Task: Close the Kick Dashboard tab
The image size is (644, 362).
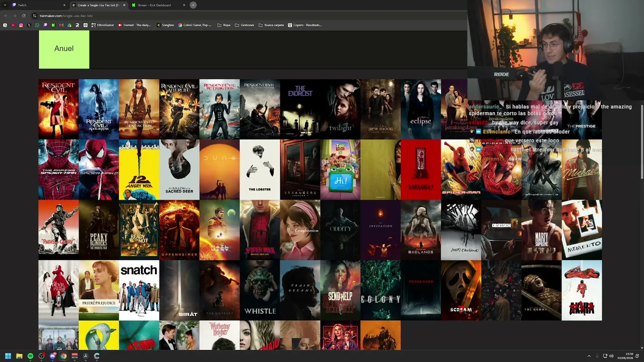Action: coord(184,5)
